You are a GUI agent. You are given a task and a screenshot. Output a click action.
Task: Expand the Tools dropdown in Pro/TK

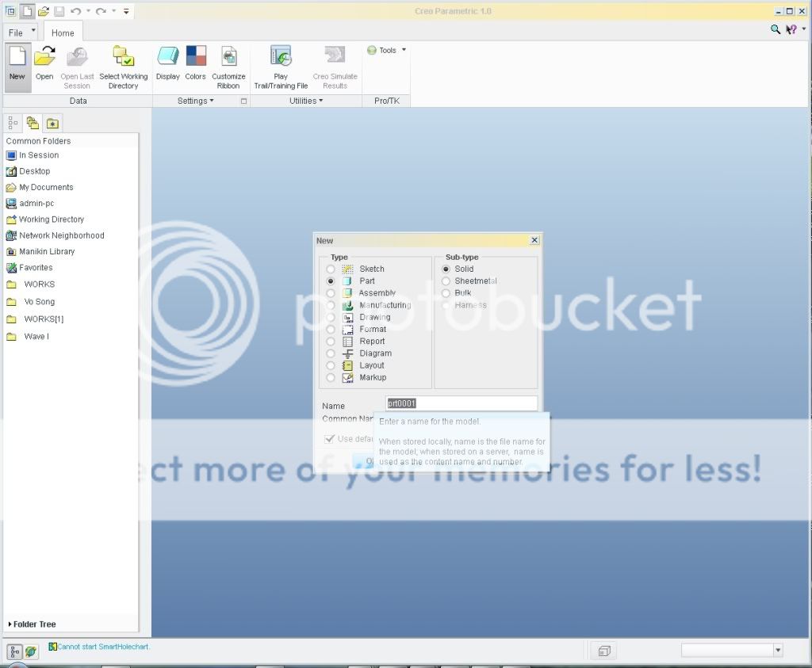404,50
